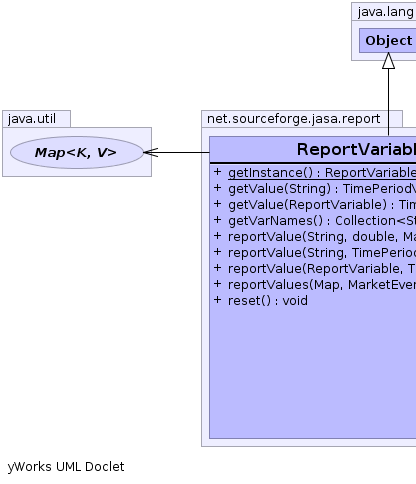The width and height of the screenshot is (416, 484).
Task: Select getValue(String) method entry
Action: pyautogui.click(x=322, y=189)
